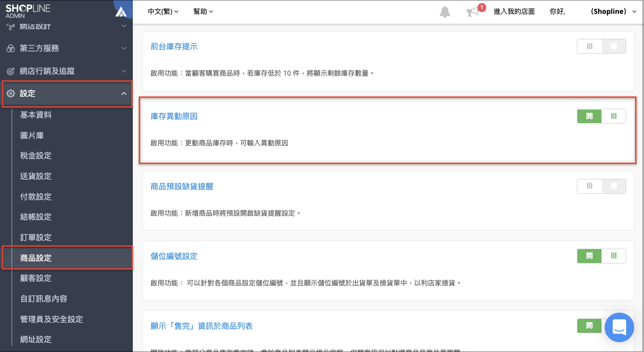This screenshot has height=352, width=644.
Task: Go to 訂單設定
Action: click(36, 237)
